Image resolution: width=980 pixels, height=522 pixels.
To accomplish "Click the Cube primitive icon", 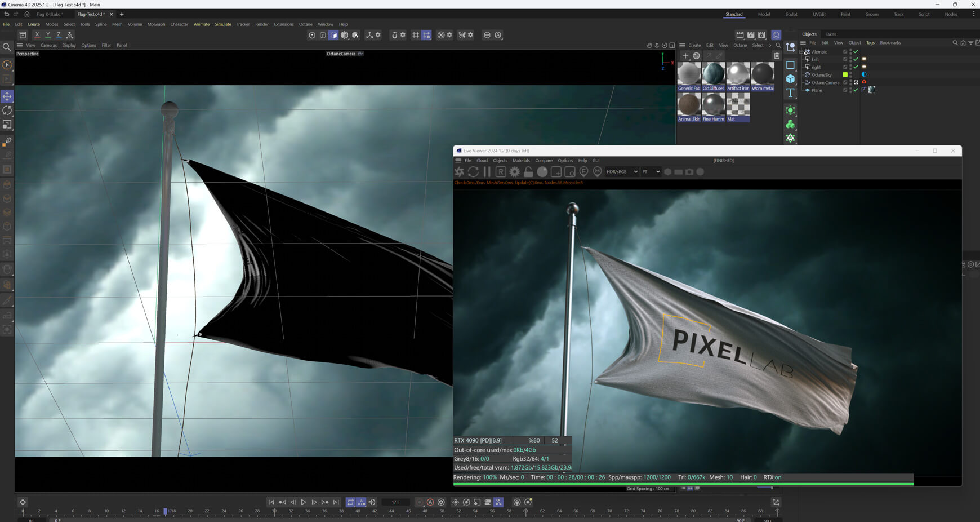I will 791,79.
